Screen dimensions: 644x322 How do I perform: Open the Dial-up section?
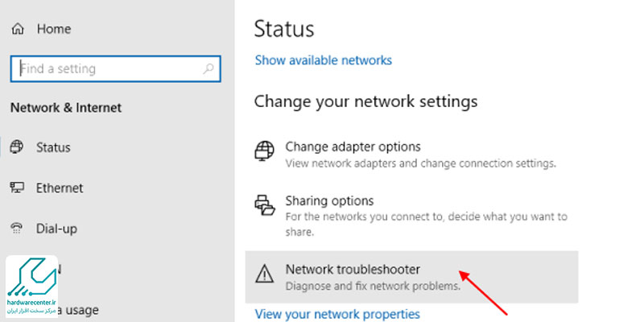pos(56,229)
